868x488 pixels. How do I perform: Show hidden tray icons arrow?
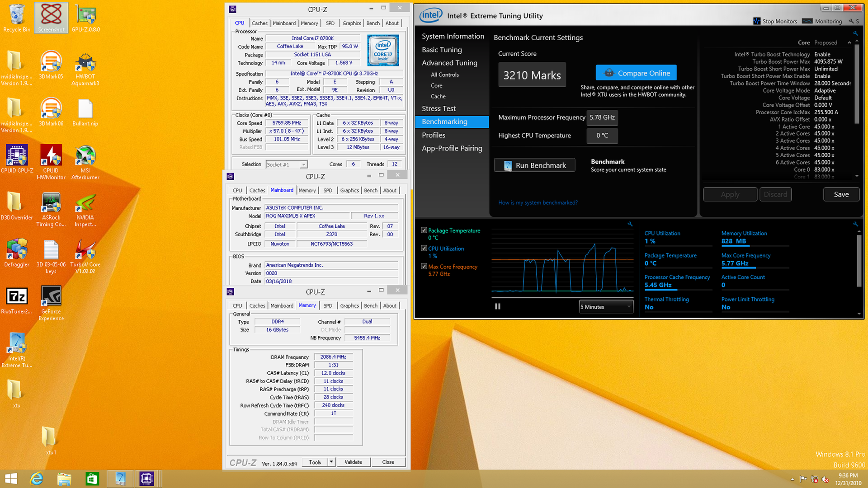tap(792, 479)
